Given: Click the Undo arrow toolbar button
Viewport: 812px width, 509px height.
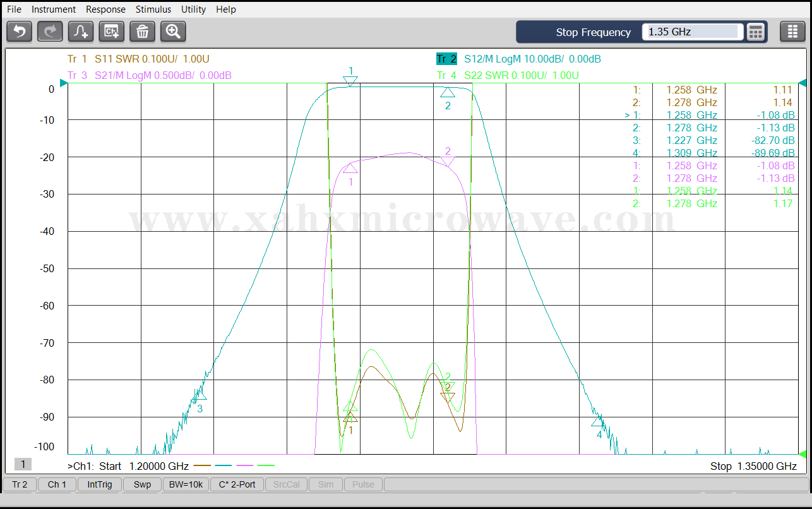Looking at the screenshot, I should (19, 32).
